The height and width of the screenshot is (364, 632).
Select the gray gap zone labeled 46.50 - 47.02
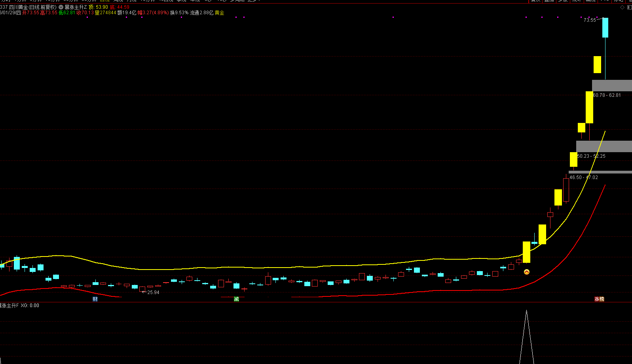pos(600,172)
